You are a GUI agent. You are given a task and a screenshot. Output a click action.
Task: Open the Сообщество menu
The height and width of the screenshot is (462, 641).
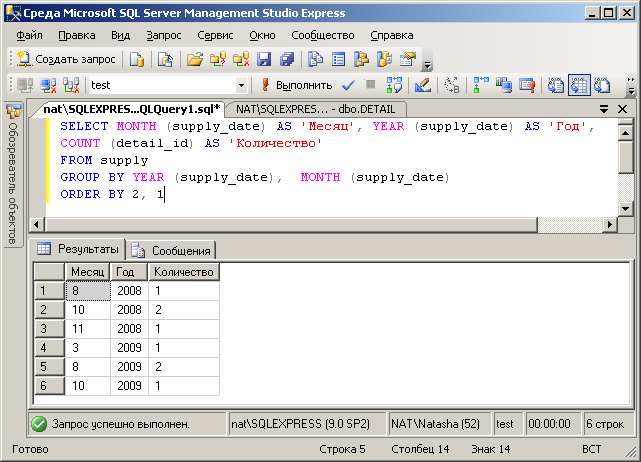(323, 36)
